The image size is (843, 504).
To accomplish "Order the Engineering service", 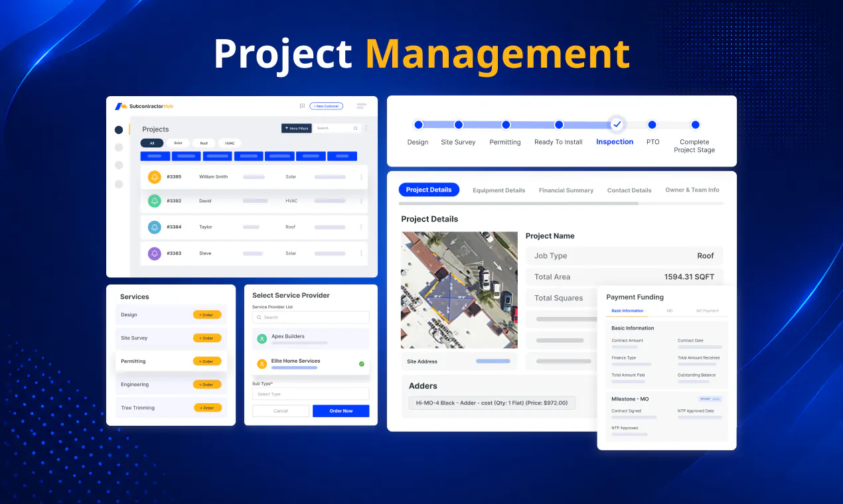I will coord(207,385).
